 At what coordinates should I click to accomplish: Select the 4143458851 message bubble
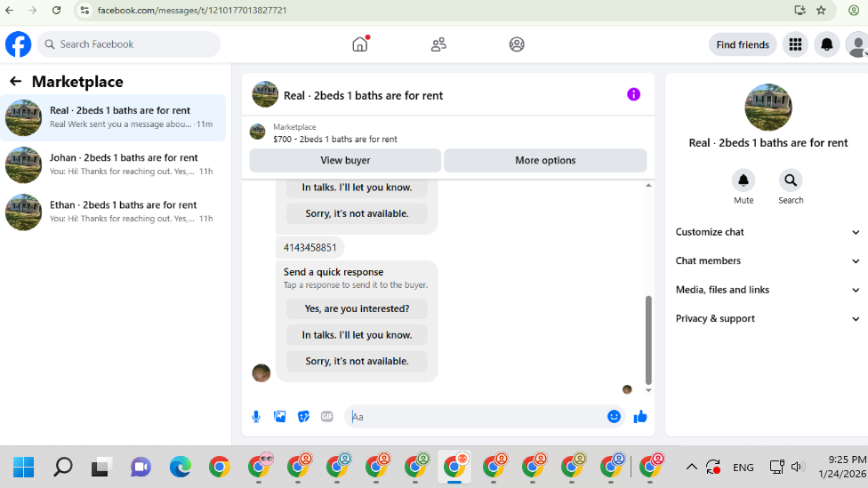[x=310, y=248]
